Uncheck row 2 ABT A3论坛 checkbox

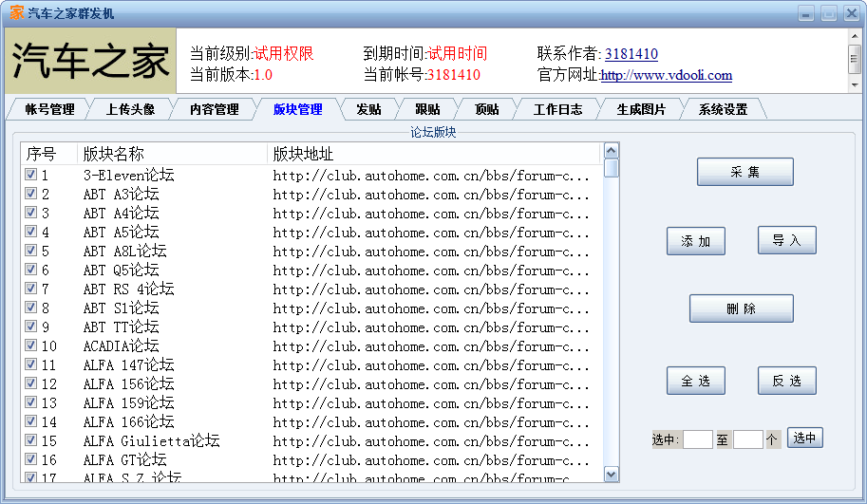pyautogui.click(x=30, y=194)
